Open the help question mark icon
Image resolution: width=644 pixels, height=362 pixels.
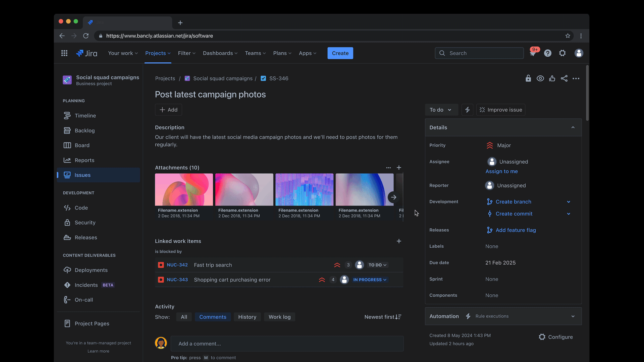(x=548, y=53)
